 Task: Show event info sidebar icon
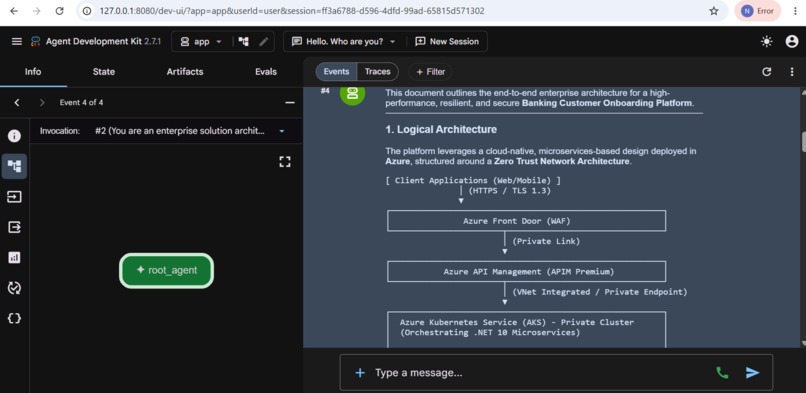coord(14,136)
